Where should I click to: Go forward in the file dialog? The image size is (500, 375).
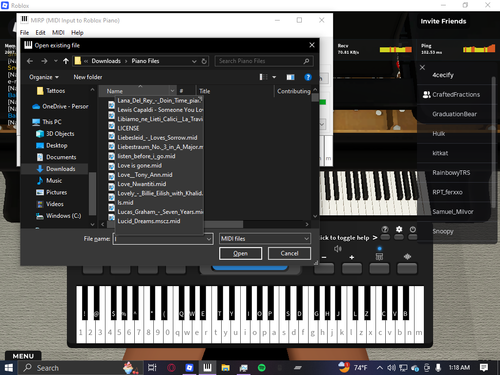pyautogui.click(x=44, y=61)
